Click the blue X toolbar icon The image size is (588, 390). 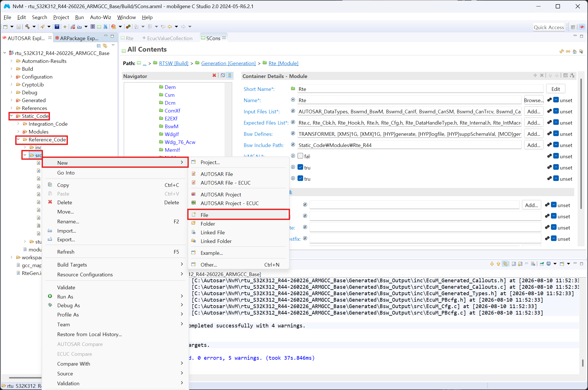pos(106,27)
